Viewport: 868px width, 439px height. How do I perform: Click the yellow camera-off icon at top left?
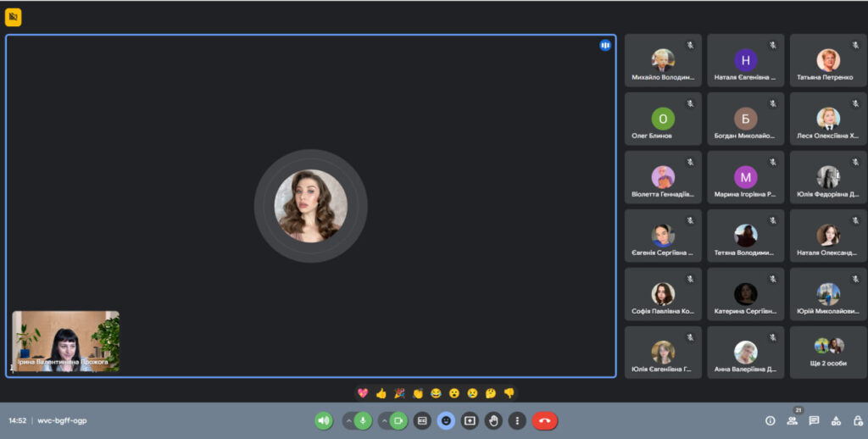[14, 17]
